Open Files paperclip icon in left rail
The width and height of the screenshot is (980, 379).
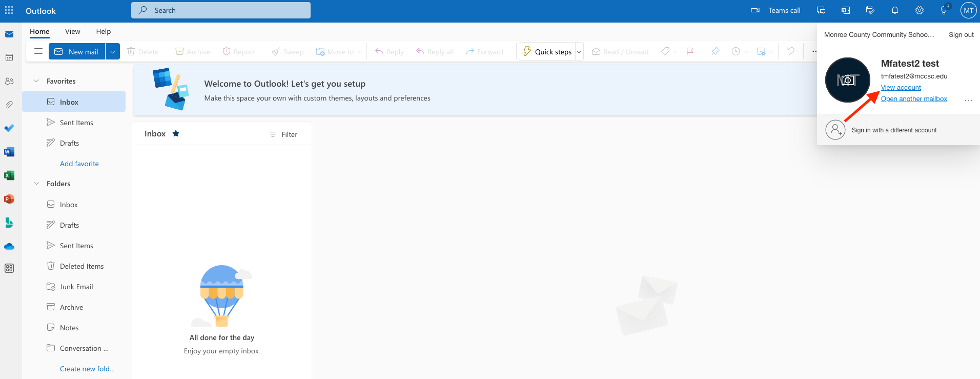[9, 105]
